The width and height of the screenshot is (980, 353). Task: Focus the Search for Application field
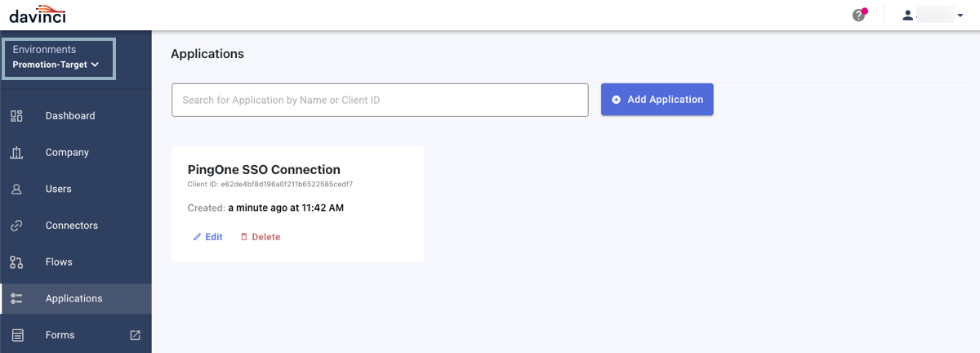tap(380, 100)
